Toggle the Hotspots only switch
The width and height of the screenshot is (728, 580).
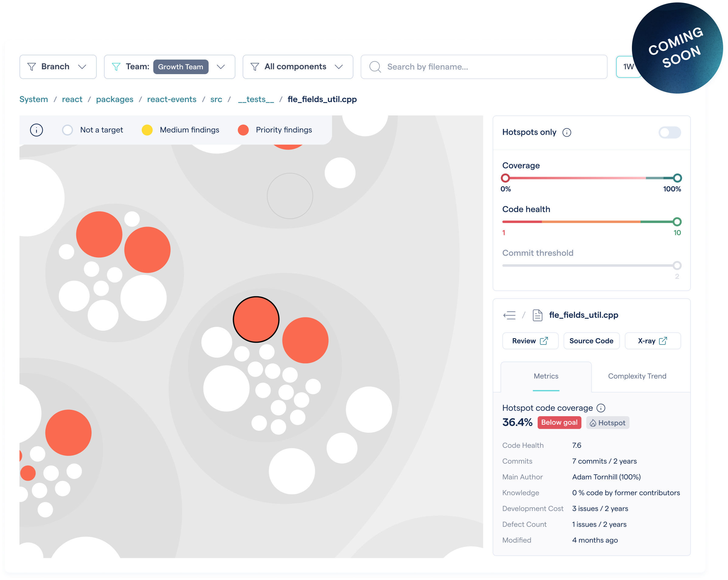click(x=669, y=132)
